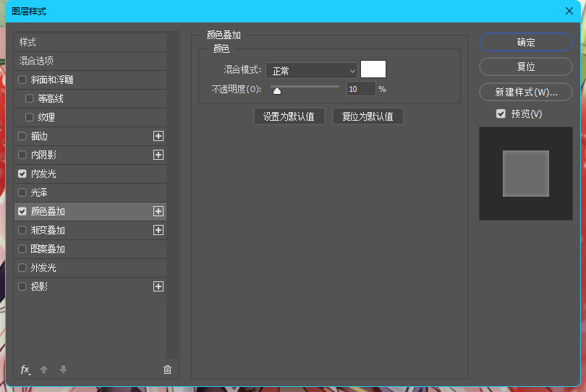This screenshot has width=586, height=392.
Task: Enable the 外发光 checkbox
Action: (x=22, y=268)
